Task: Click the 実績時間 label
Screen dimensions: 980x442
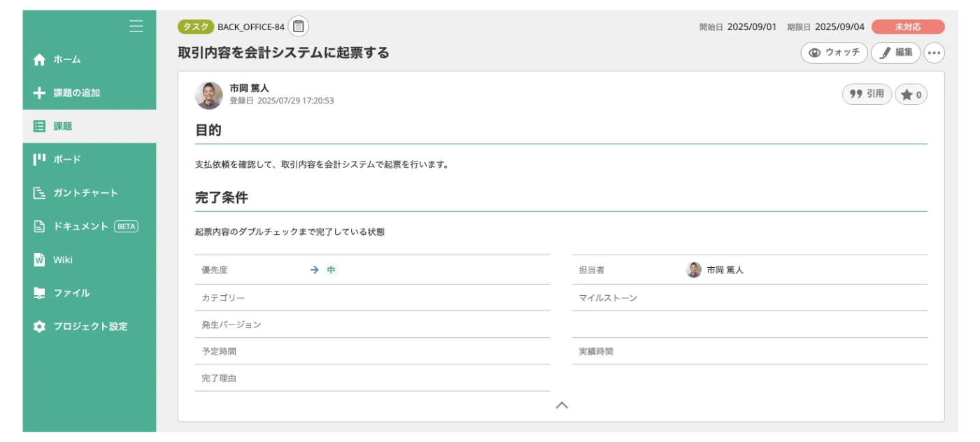Action: click(x=596, y=351)
